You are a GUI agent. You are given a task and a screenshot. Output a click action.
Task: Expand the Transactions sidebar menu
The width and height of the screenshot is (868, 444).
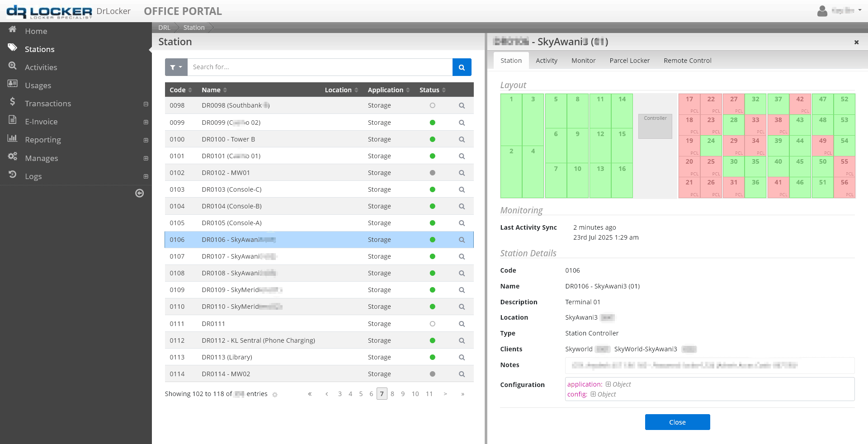pos(146,104)
